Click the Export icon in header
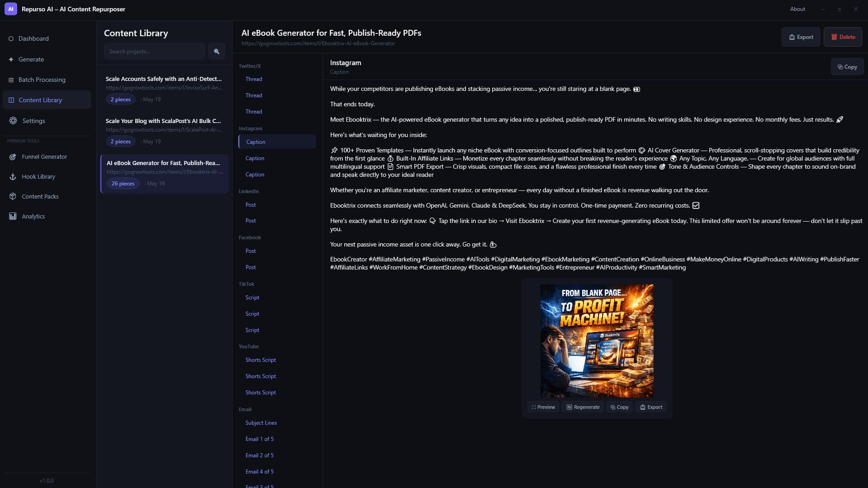868x488 pixels. tap(792, 37)
